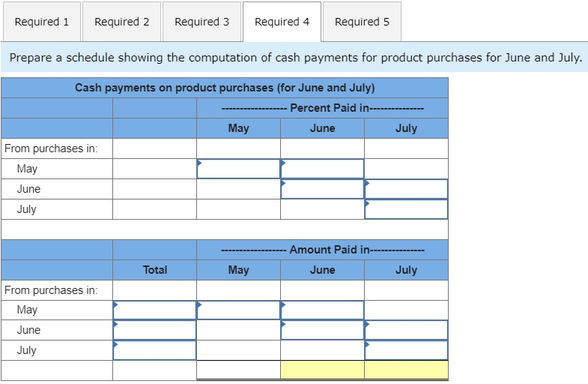Viewport: 588px width, 384px height.
Task: Select July row percent paid in July cell
Action: point(407,209)
